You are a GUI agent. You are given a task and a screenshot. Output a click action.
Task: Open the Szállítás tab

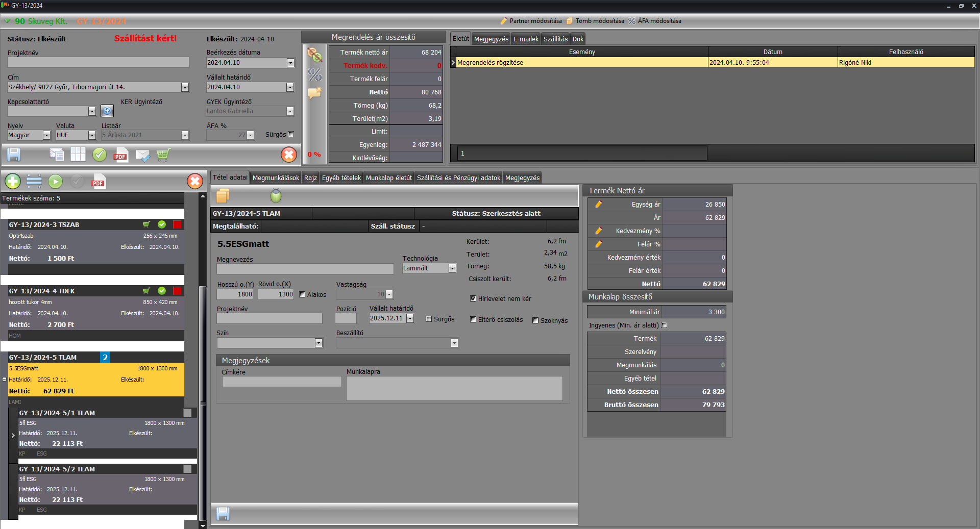tap(555, 39)
